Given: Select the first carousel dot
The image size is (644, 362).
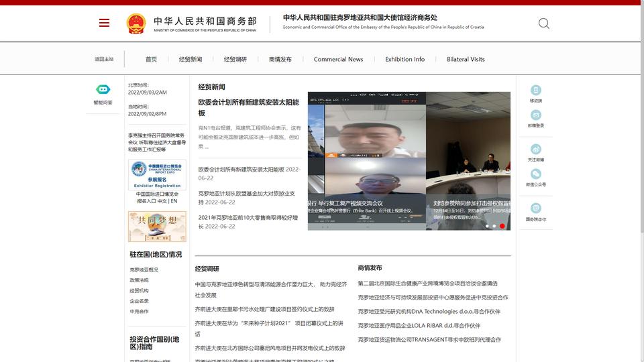Looking at the screenshot, I should tap(487, 226).
